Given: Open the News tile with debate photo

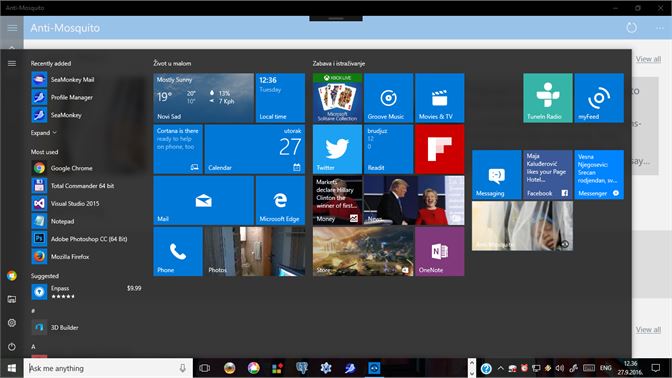Looking at the screenshot, I should click(x=414, y=200).
